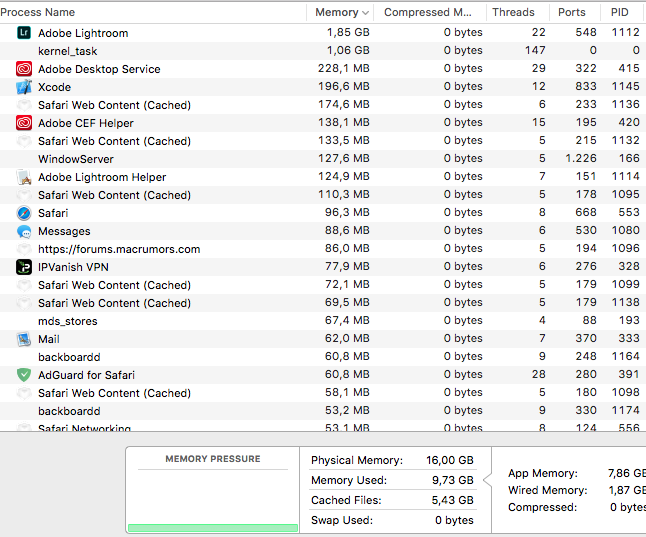646x537 pixels.
Task: Click the 1,06 GB memory value
Action: 348,50
